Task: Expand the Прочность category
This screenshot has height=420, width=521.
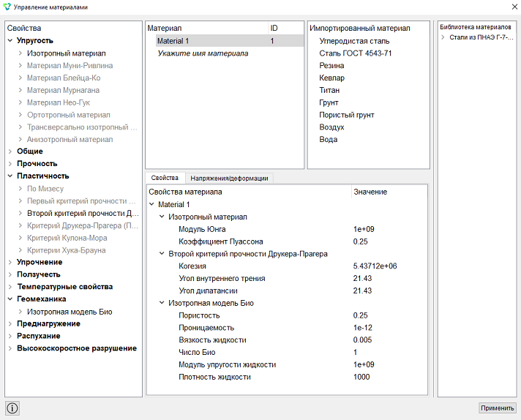Action: click(10, 164)
